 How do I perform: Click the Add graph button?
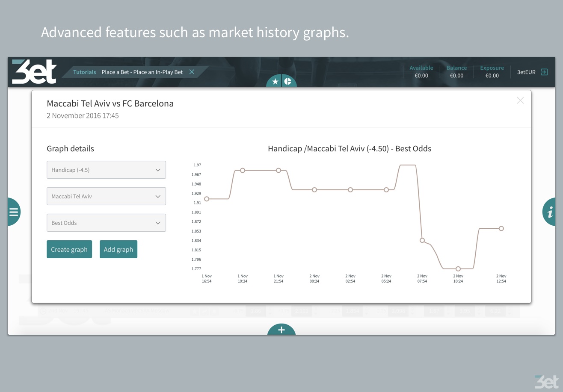[x=119, y=249]
